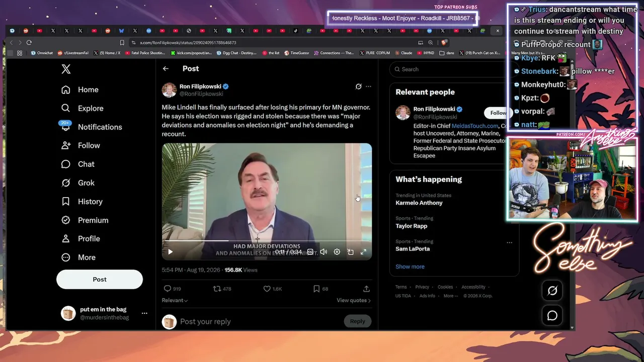Enter fullscreen for the video
This screenshot has width=644, height=362.
click(363, 252)
